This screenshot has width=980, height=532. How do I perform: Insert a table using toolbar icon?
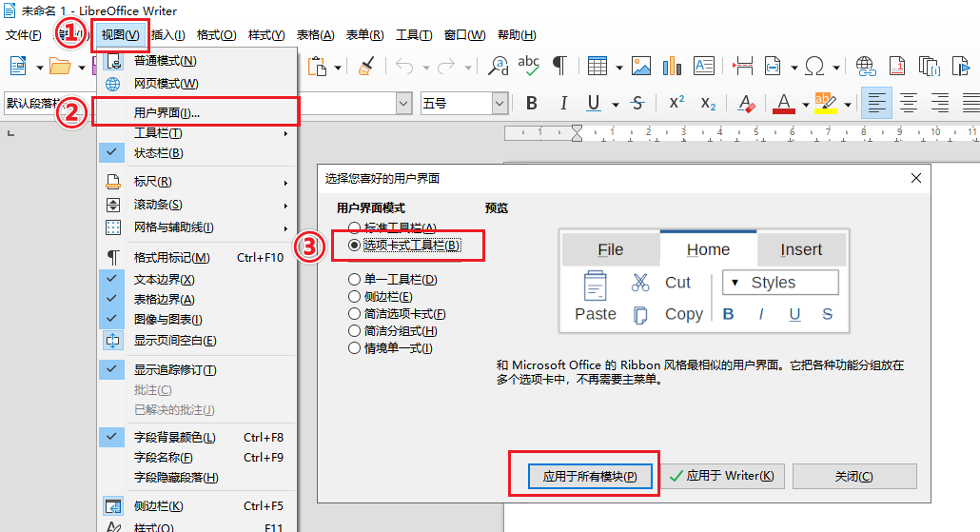tap(597, 66)
